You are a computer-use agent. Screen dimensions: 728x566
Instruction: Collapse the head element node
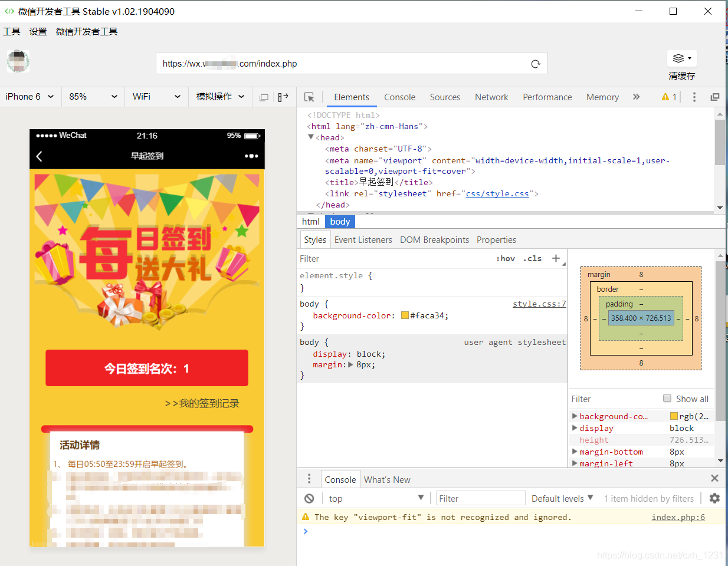[311, 137]
